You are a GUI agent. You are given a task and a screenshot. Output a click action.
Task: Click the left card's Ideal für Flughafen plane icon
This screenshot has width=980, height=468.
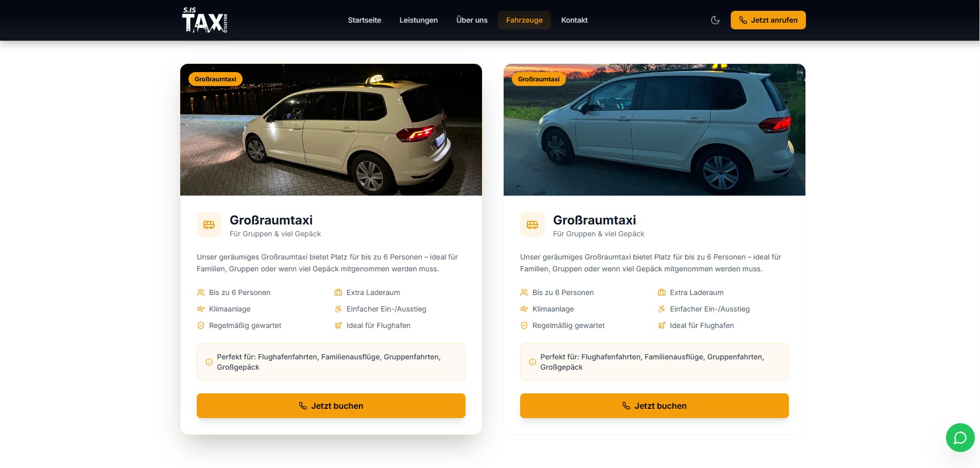[x=338, y=325]
